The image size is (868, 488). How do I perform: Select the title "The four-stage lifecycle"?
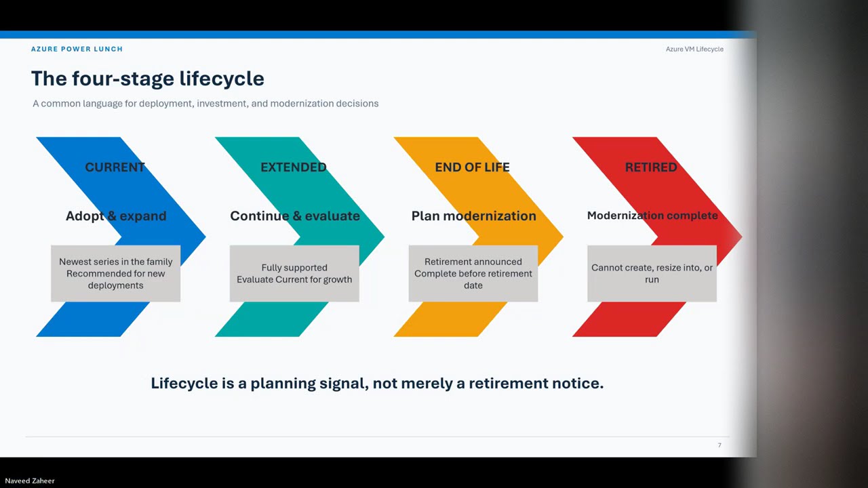(x=148, y=79)
